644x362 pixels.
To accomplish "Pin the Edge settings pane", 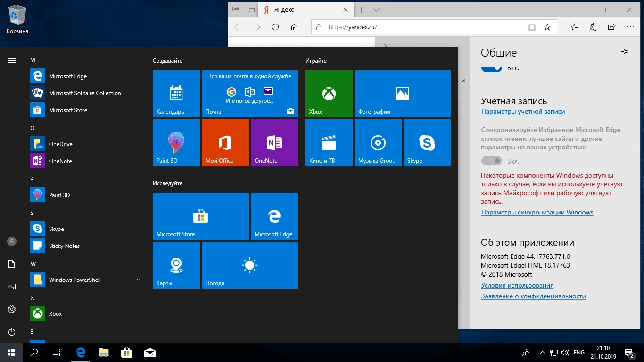I will (625, 52).
